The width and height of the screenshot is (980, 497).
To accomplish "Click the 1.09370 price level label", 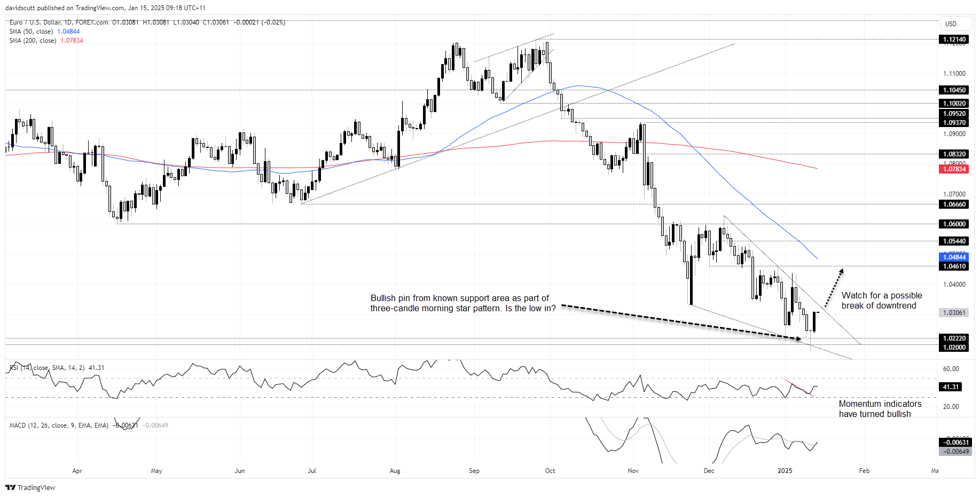I will coord(954,123).
